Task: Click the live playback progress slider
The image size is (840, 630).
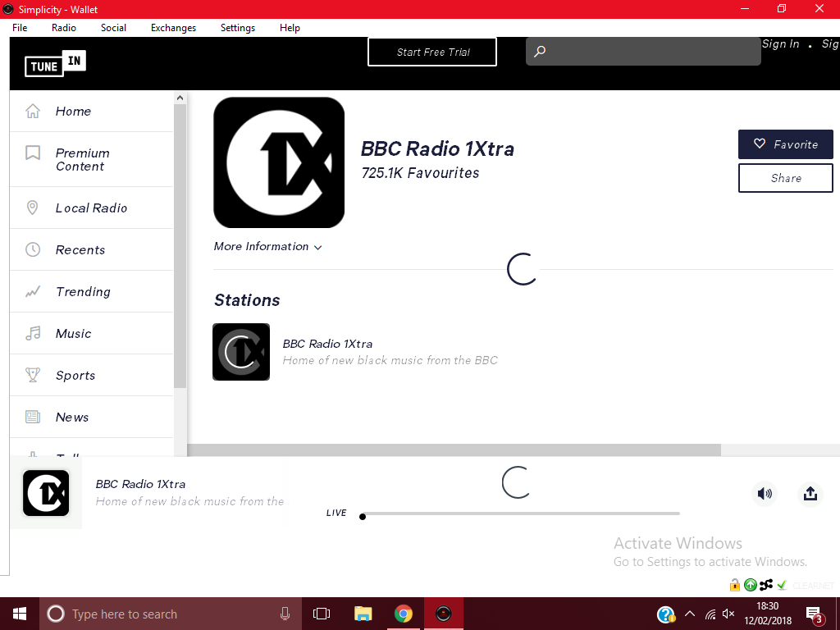Action: (521, 514)
